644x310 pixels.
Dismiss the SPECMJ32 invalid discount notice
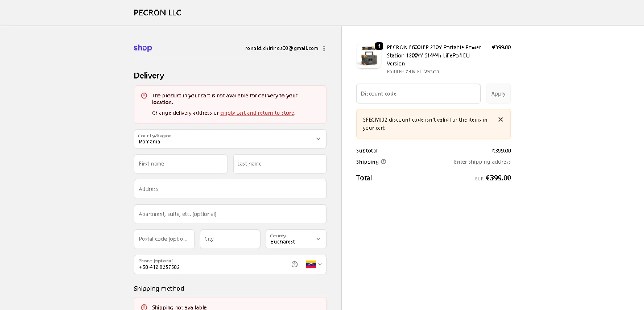coord(501,119)
